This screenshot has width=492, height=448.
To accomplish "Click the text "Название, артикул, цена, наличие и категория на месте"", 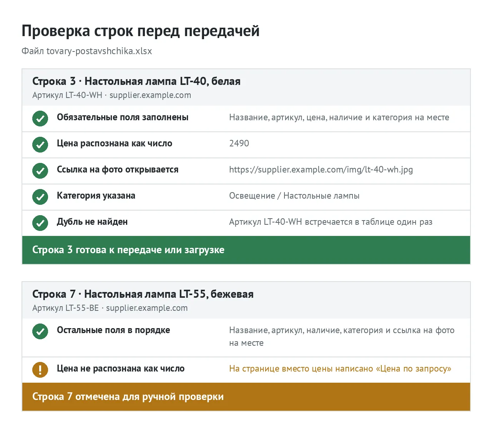I will [x=339, y=118].
